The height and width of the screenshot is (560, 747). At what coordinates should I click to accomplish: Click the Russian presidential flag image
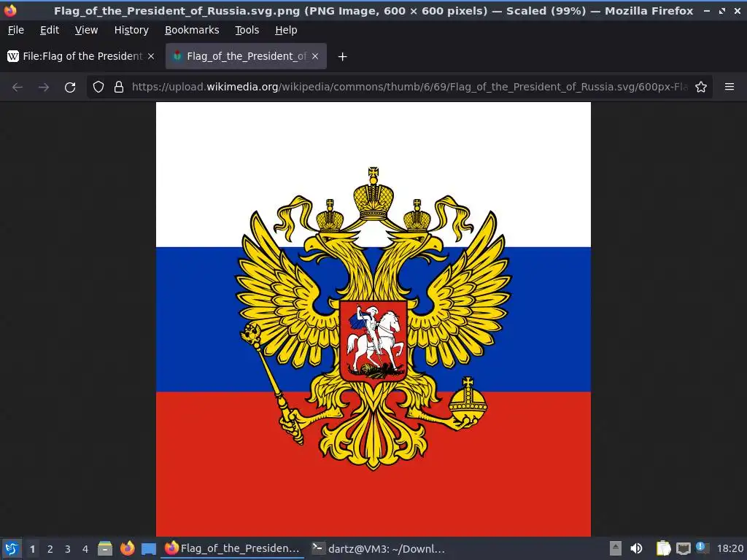373,319
